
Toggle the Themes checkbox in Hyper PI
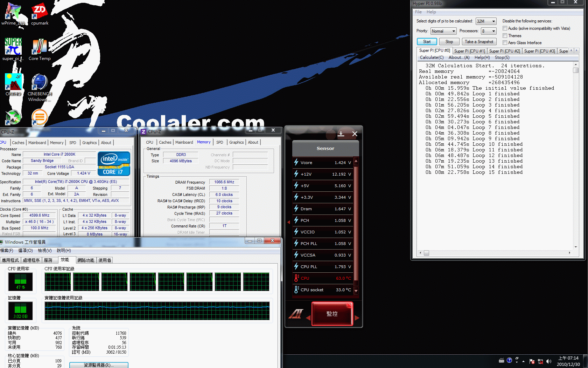click(x=505, y=36)
